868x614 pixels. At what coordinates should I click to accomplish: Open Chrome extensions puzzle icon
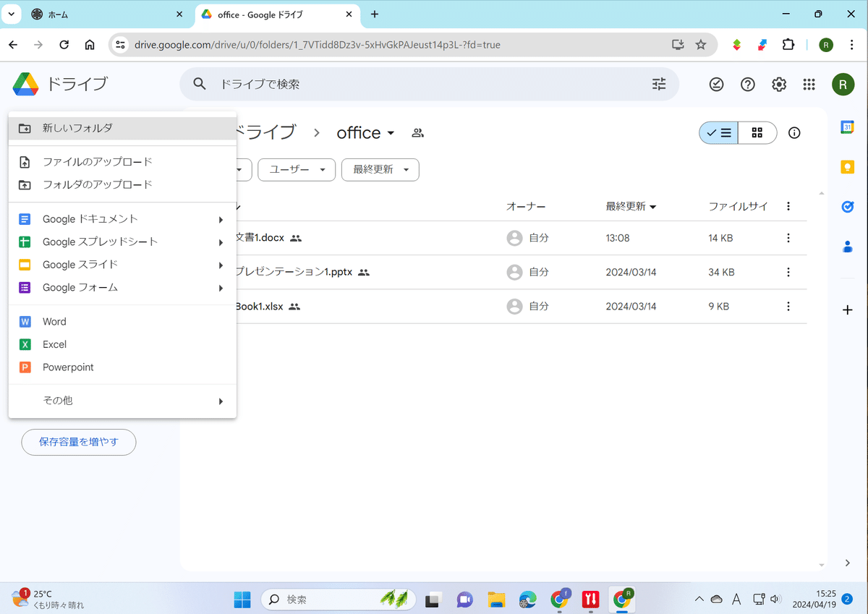(788, 45)
